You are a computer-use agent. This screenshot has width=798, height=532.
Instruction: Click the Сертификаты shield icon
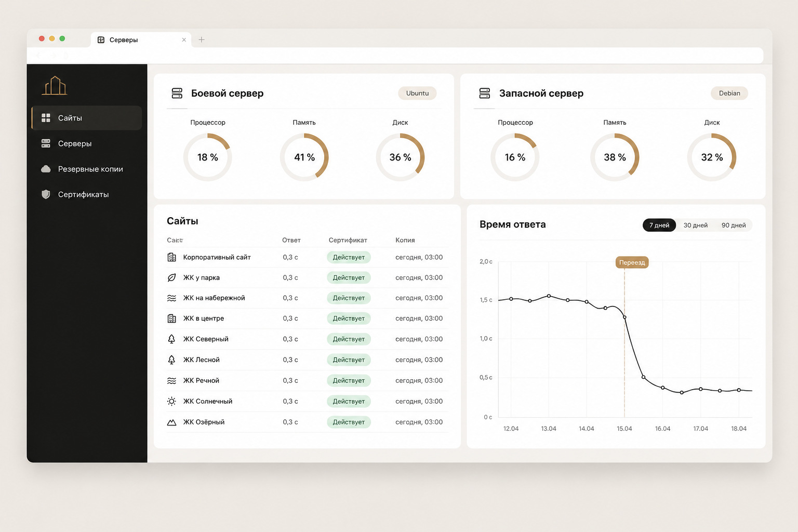[x=46, y=194]
